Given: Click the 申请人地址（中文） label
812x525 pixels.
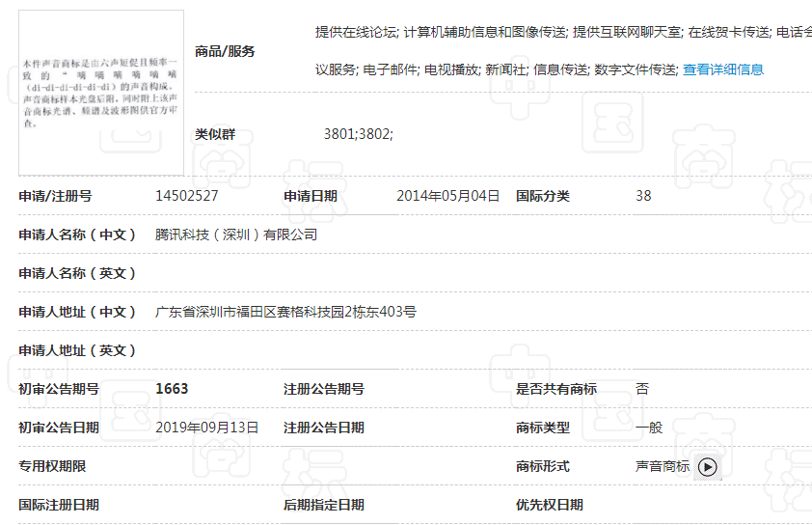Looking at the screenshot, I should [x=78, y=312].
